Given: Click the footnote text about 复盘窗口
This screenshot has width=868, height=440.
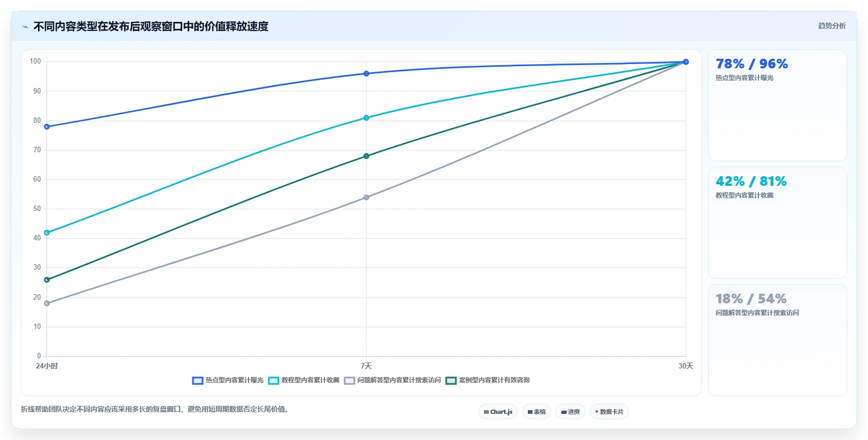Looking at the screenshot, I should pyautogui.click(x=154, y=410).
